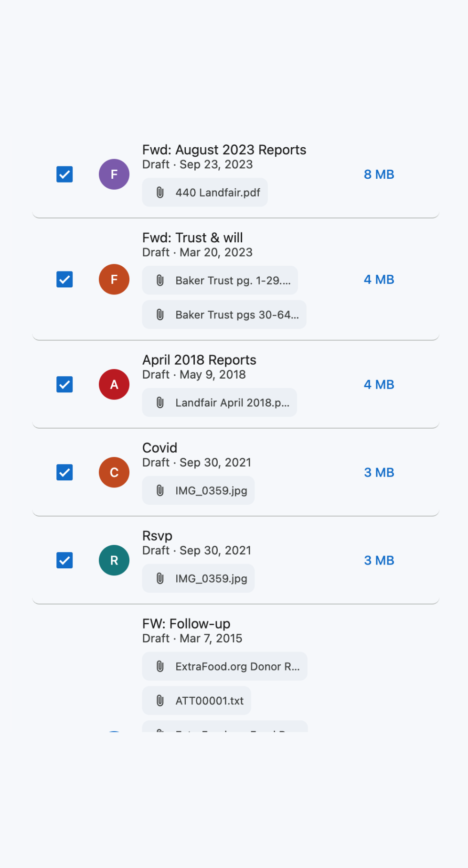Click paperclip icon on ATT00001.txt attachment

[x=160, y=701]
